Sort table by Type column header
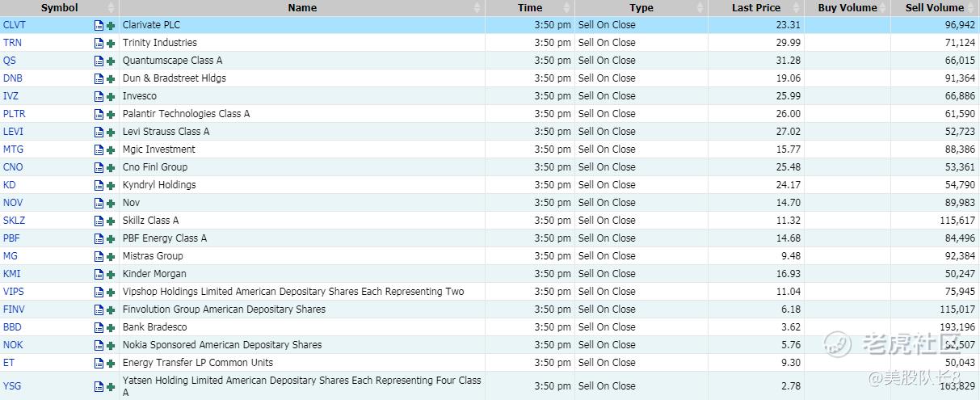 click(641, 7)
